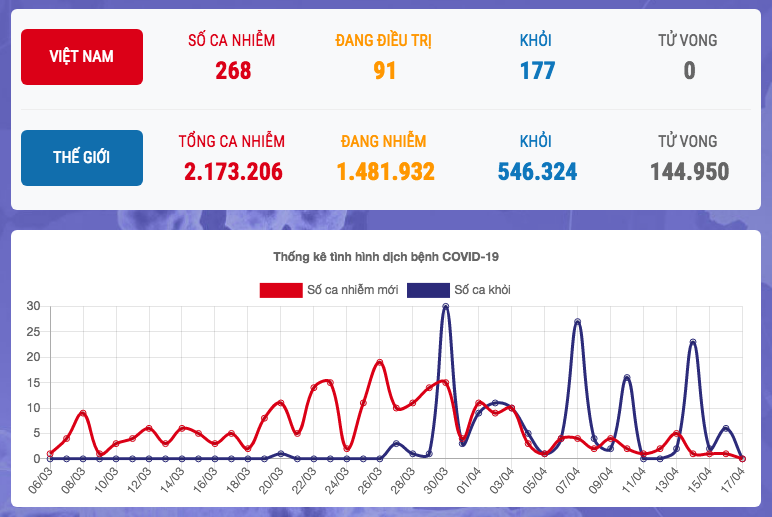This screenshot has height=517, width=772.
Task: Click the chart title 'Thống kê tình hình dịch bệnh COVID-19'
Action: [386, 257]
